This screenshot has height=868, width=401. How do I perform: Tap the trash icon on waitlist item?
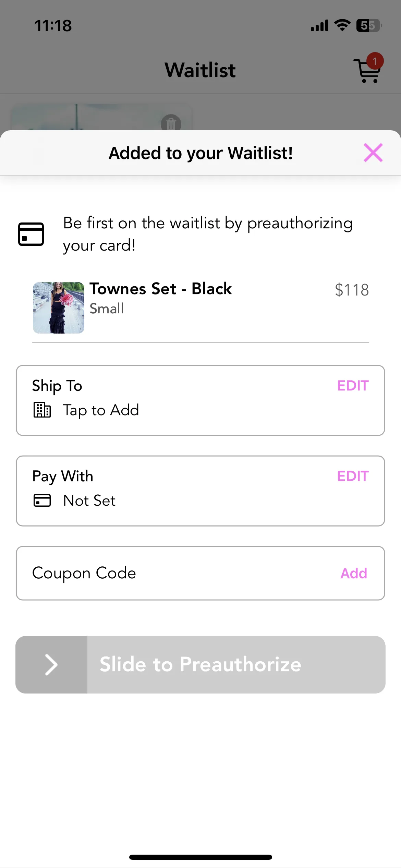(x=171, y=123)
